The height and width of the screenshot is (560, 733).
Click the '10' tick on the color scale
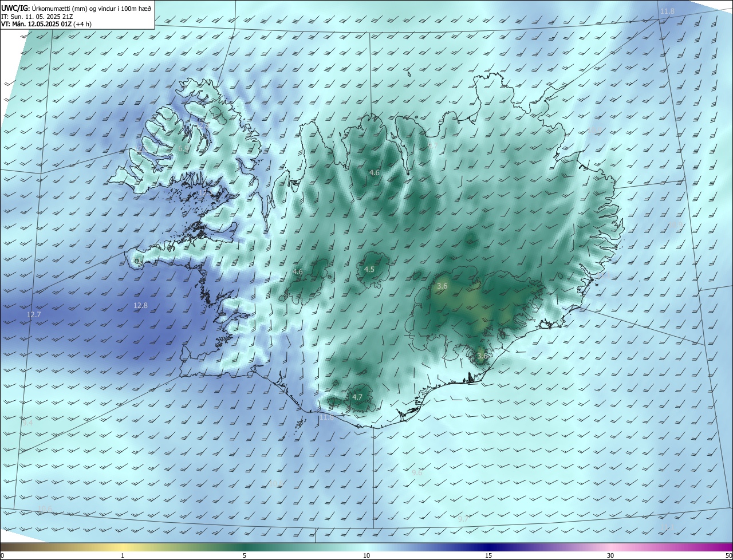(366, 556)
